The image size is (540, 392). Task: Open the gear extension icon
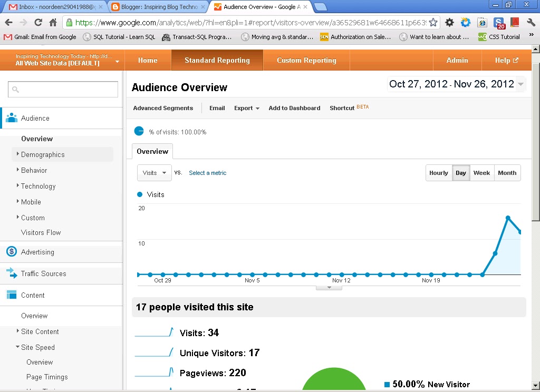pyautogui.click(x=449, y=23)
